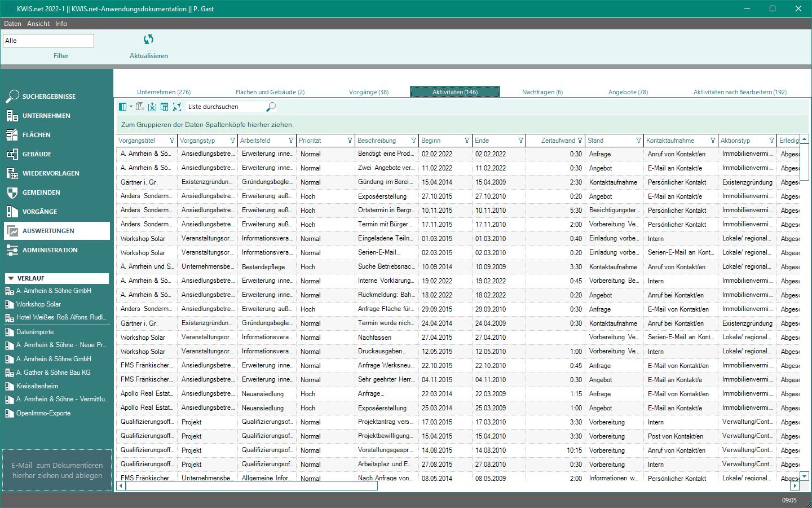Open dropdown arrow beside column chooser
Screen dimensions: 812x508
pyautogui.click(x=131, y=107)
